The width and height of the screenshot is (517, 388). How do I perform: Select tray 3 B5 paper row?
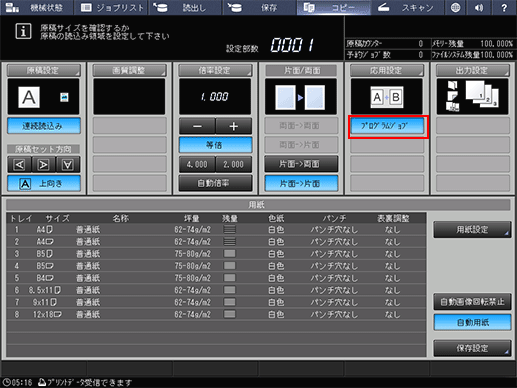[x=216, y=254]
